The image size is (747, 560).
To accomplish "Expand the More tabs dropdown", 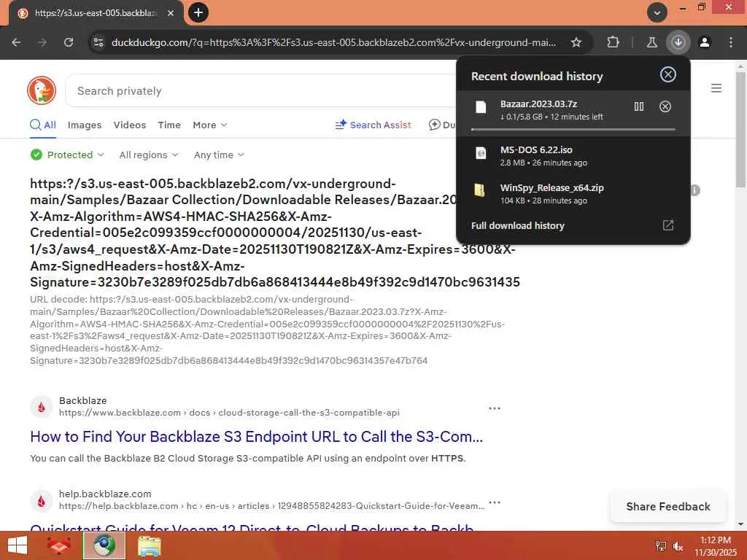I will pos(209,125).
